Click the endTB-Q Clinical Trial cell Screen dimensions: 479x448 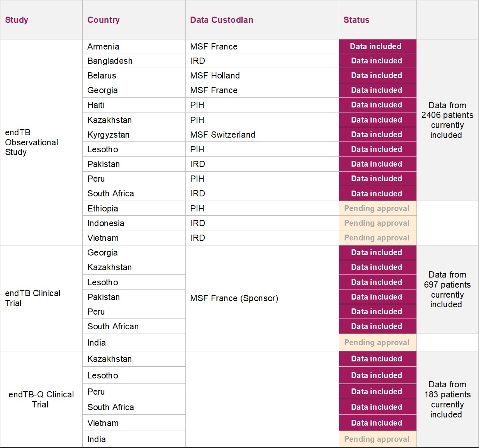pyautogui.click(x=41, y=399)
